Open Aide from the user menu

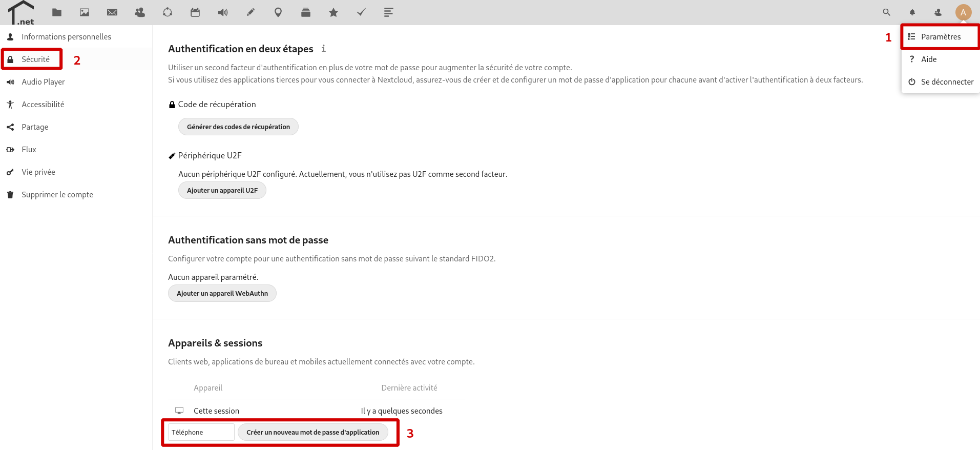[929, 59]
